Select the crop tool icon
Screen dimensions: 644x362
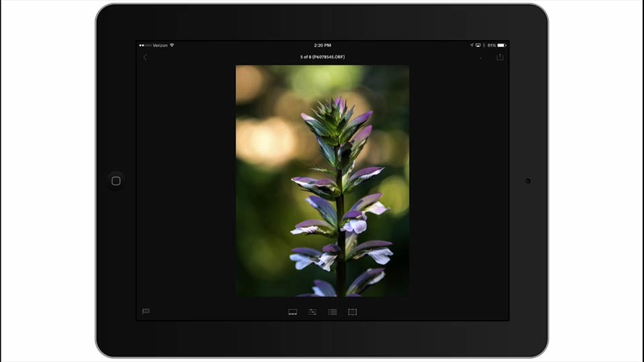pyautogui.click(x=352, y=312)
